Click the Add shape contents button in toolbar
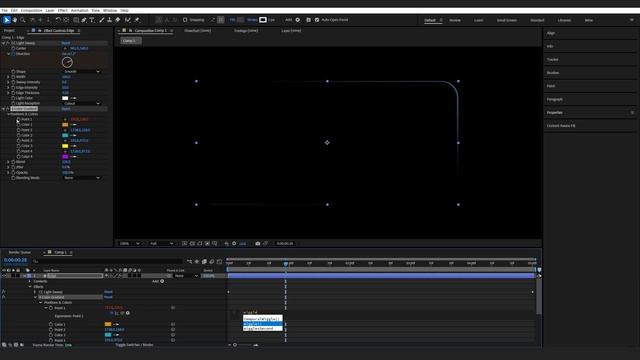This screenshot has height=360, width=640. [298, 20]
